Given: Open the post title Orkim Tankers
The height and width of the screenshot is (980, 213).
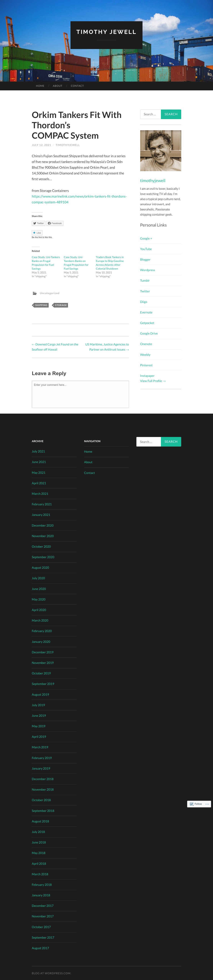Looking at the screenshot, I should coord(76,125).
